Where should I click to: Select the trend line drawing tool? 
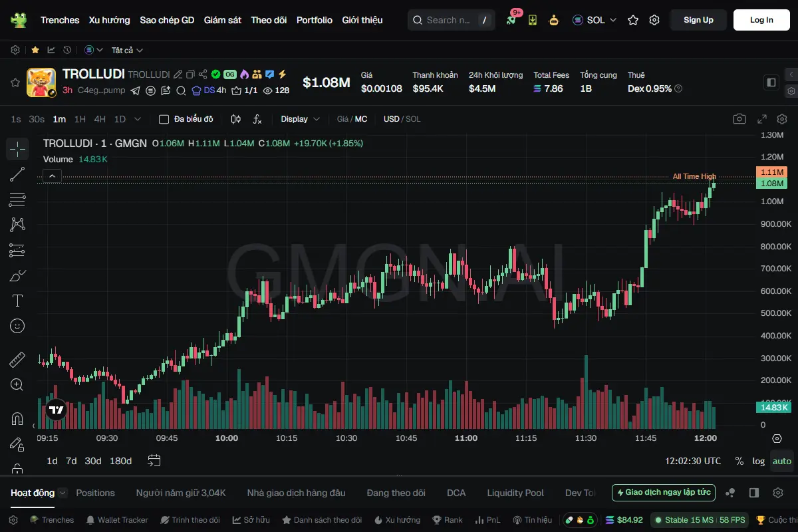click(17, 174)
